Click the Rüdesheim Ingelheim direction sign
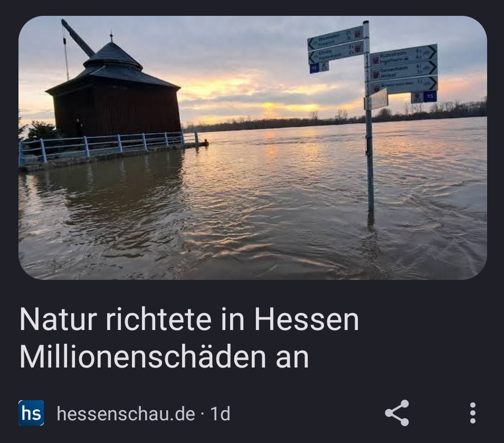This screenshot has width=504, height=443. [404, 55]
